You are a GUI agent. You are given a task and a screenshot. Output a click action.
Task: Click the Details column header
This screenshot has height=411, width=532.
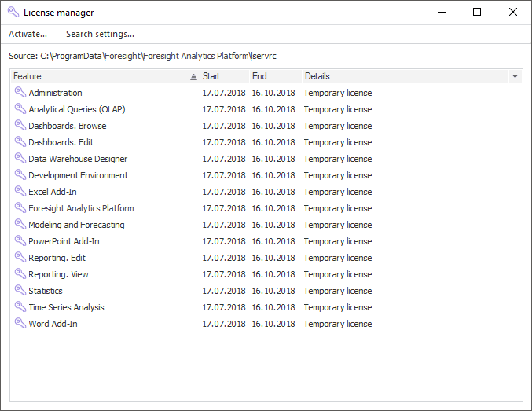click(393, 76)
